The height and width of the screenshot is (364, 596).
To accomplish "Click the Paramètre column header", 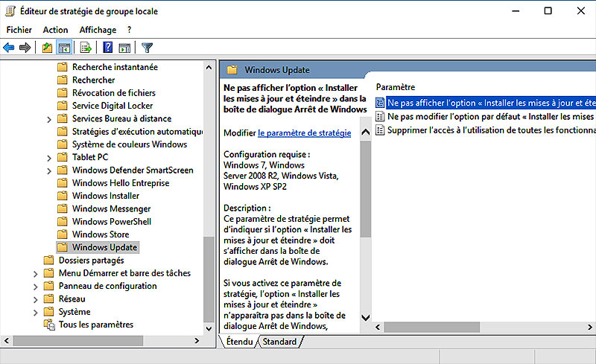I will [x=396, y=87].
